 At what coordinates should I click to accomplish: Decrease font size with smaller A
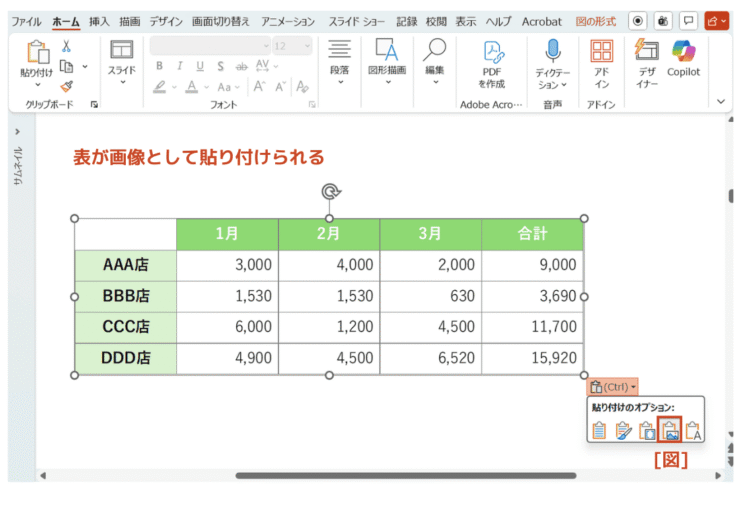(x=280, y=87)
